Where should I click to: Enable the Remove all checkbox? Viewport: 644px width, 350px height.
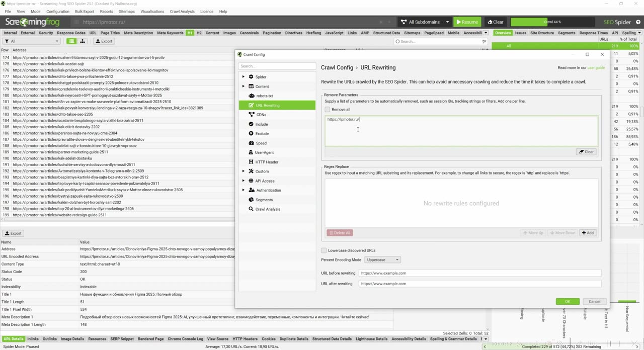coord(328,110)
